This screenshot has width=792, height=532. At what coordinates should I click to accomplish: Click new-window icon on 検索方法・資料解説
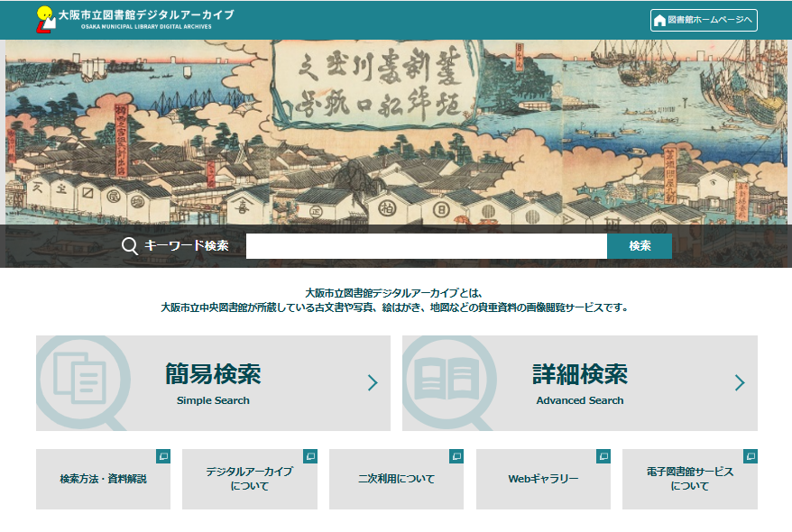point(163,455)
